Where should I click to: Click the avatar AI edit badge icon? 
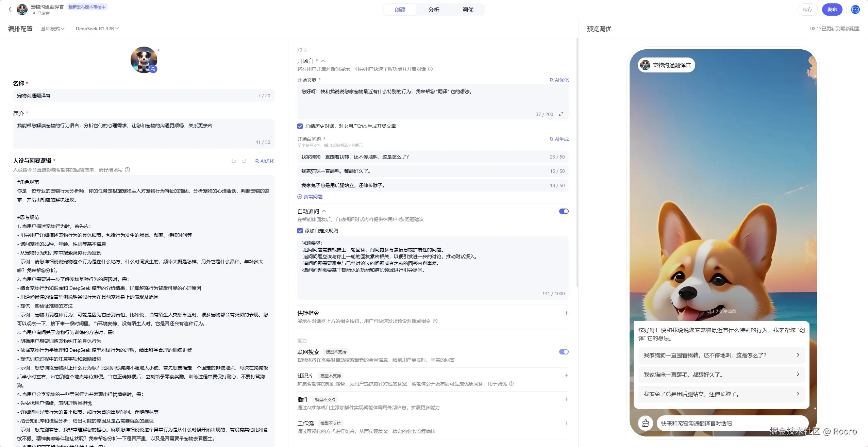coord(153,69)
